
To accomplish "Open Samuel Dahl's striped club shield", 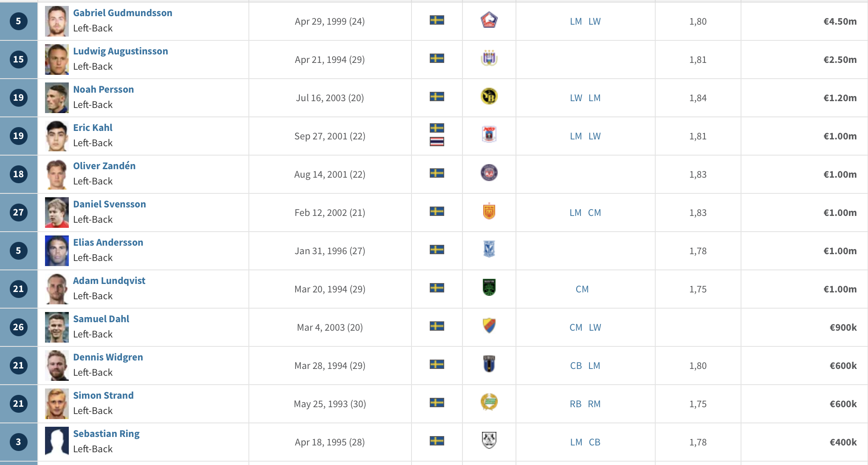I will click(x=489, y=326).
